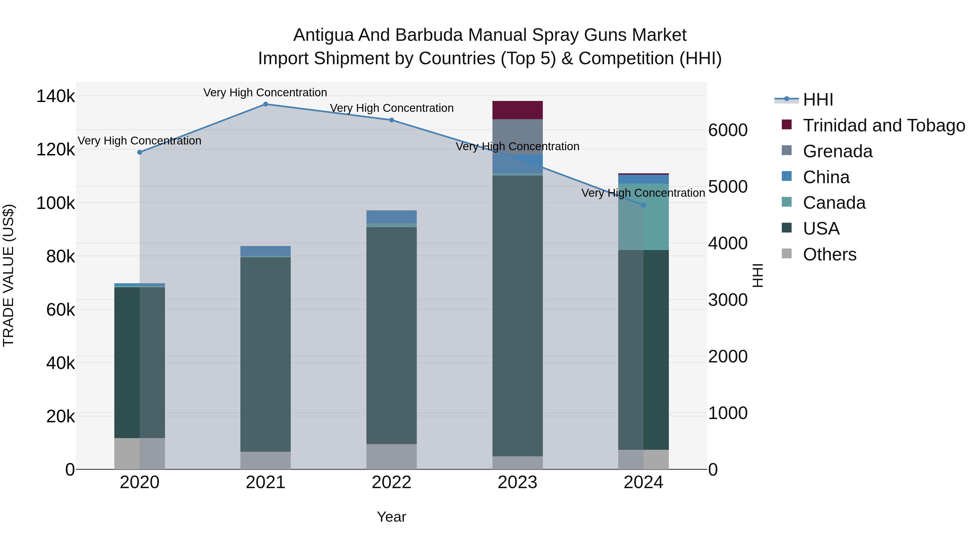Click the 2021 HHI data point
The width and height of the screenshot is (980, 551).
click(x=265, y=104)
